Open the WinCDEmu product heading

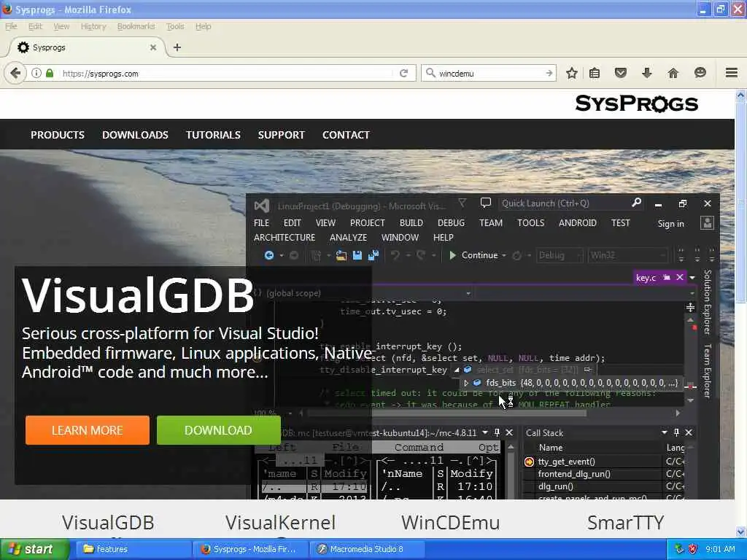(451, 522)
